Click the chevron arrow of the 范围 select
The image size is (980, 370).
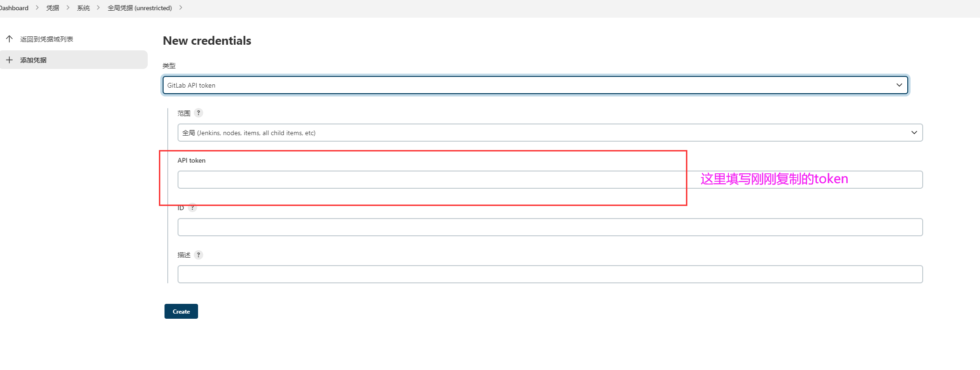[x=914, y=133]
